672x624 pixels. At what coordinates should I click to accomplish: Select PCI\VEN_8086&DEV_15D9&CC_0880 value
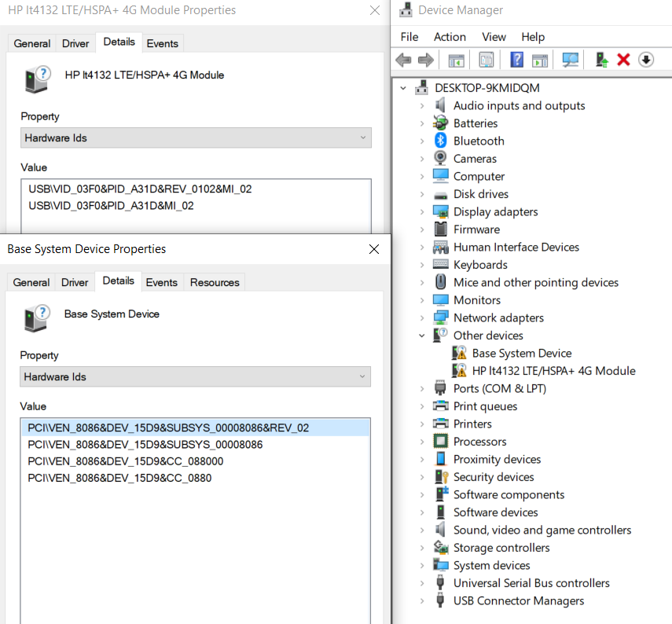[119, 478]
